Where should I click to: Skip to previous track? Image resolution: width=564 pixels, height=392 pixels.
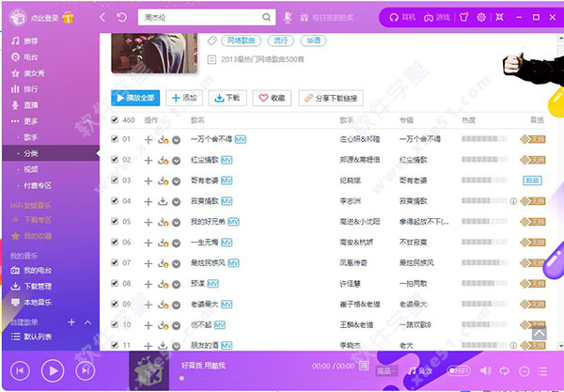coord(20,370)
